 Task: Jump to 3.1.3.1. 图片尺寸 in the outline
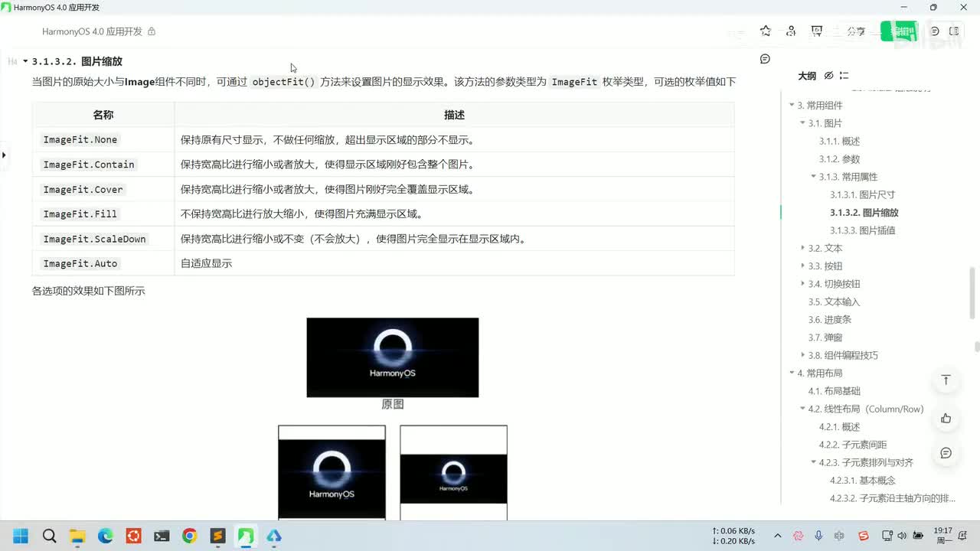(x=862, y=194)
